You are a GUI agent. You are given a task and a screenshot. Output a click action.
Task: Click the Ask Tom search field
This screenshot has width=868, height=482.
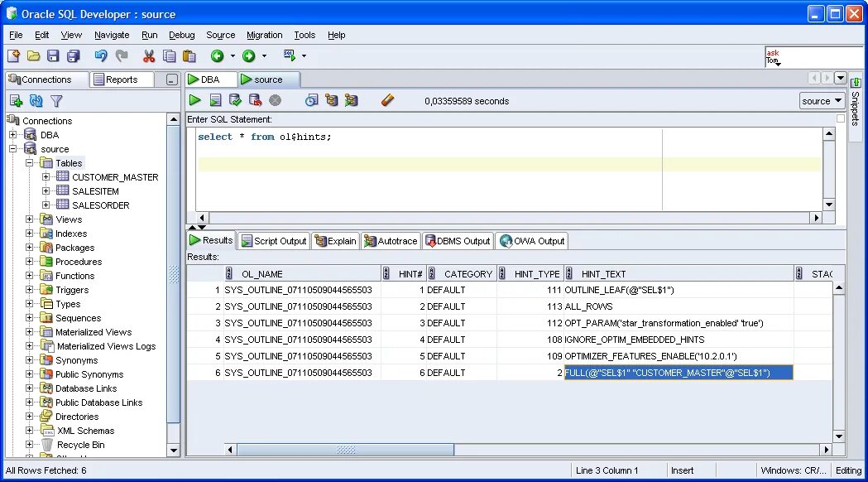813,56
